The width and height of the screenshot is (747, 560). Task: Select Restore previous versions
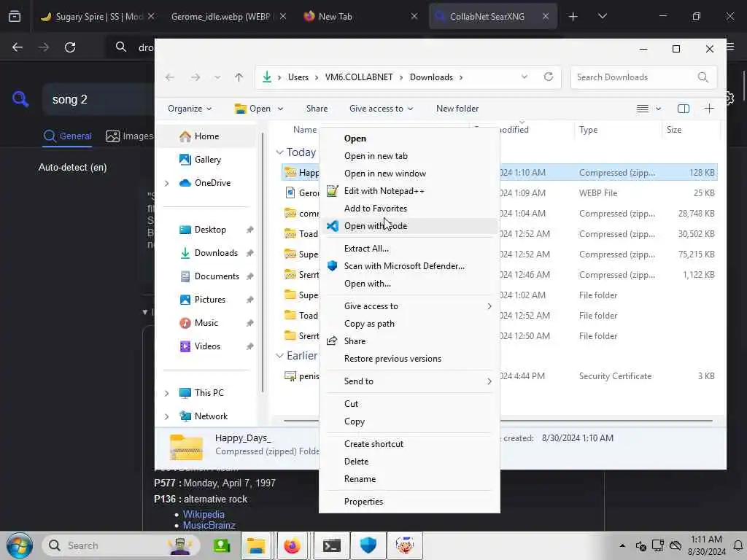(392, 359)
